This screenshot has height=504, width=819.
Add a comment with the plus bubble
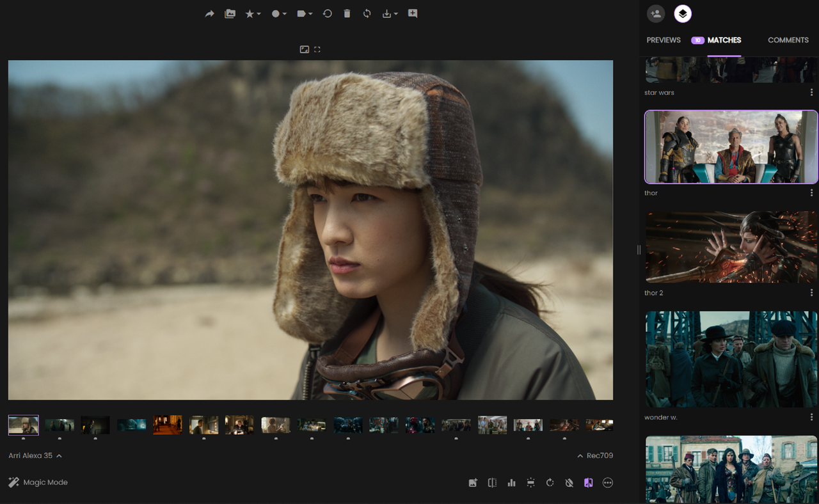(x=413, y=13)
